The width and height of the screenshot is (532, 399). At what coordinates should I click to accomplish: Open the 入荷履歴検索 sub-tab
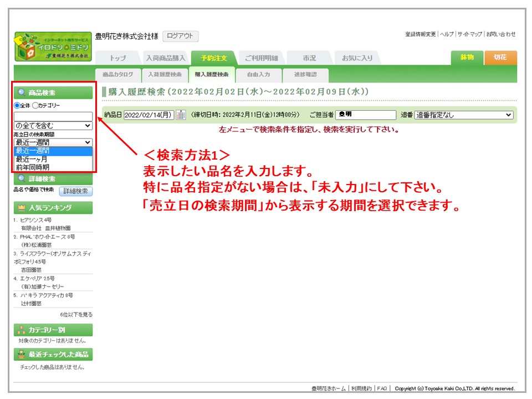click(165, 74)
